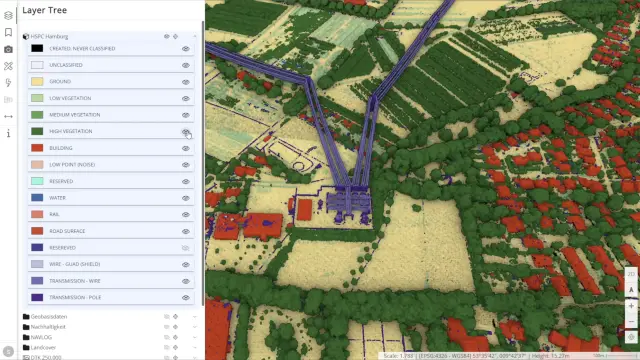
Task: Hide the LOW VEGETATION class
Action: click(186, 98)
